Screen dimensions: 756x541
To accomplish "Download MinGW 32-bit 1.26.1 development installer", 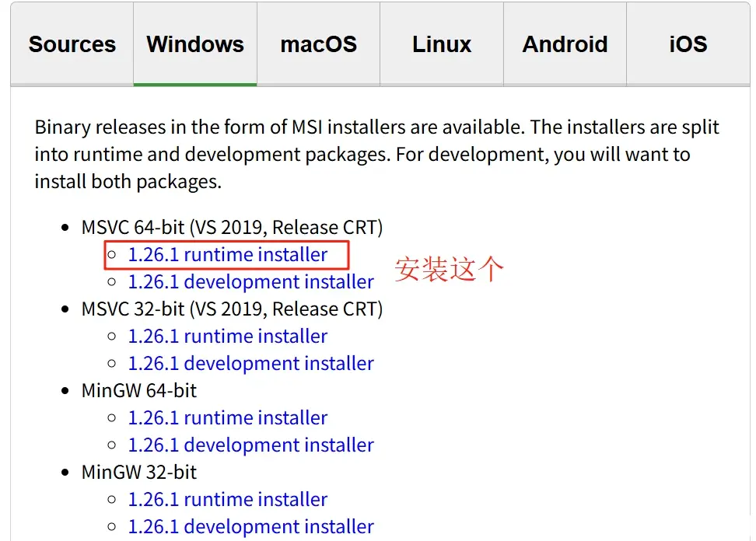I will click(x=250, y=526).
